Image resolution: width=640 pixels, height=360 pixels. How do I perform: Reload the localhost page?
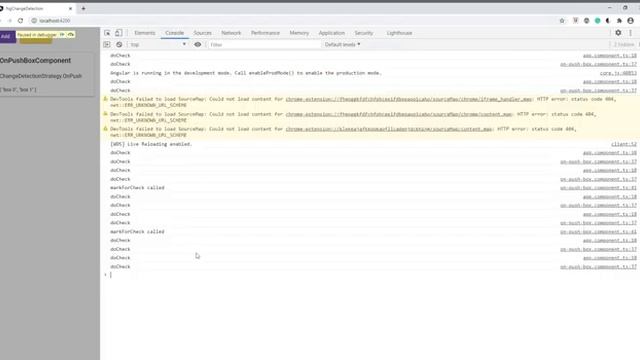(20, 20)
